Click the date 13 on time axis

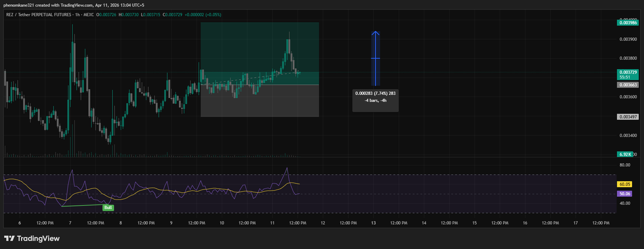[374, 222]
